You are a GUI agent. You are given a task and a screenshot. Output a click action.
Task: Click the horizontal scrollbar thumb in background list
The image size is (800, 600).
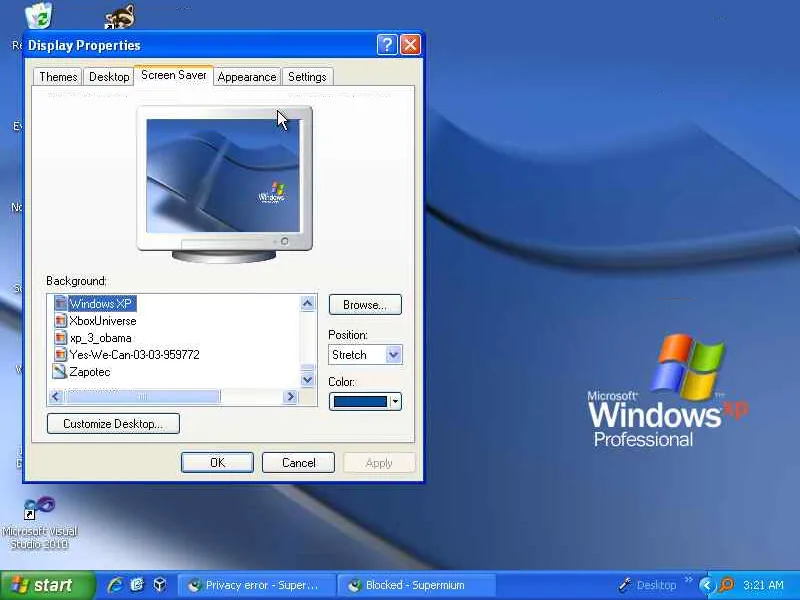coord(142,396)
